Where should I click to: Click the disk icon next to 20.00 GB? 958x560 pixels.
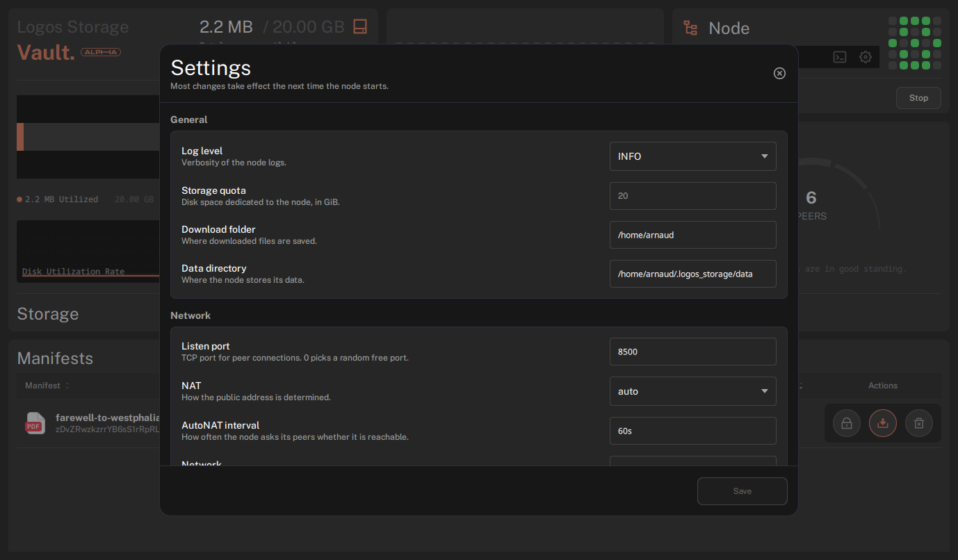(x=360, y=26)
